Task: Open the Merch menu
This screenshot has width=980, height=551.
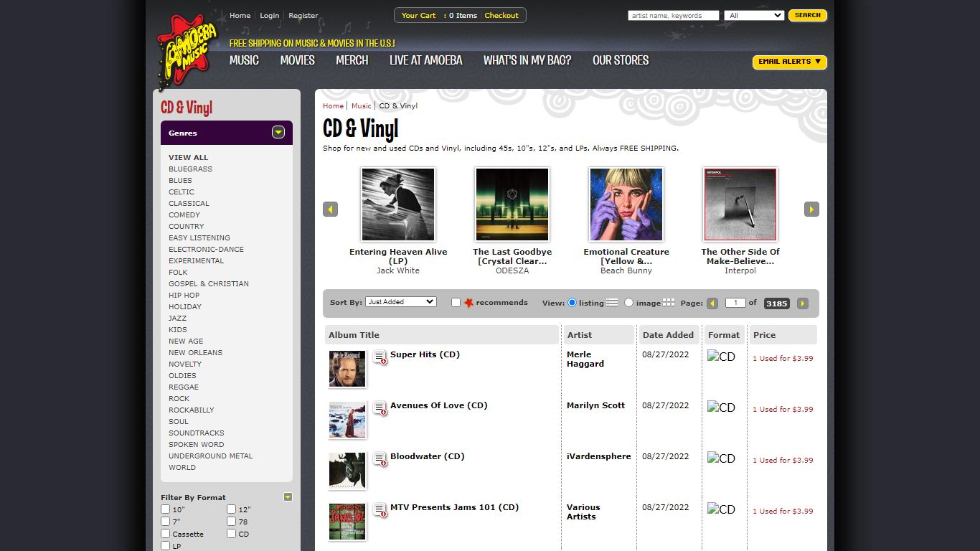Action: coord(352,60)
